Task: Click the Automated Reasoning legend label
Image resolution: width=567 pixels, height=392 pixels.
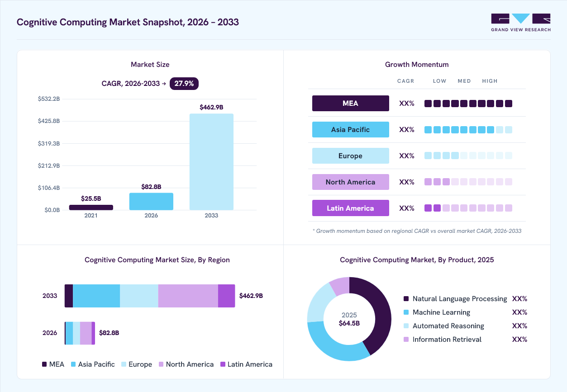Action: click(448, 326)
